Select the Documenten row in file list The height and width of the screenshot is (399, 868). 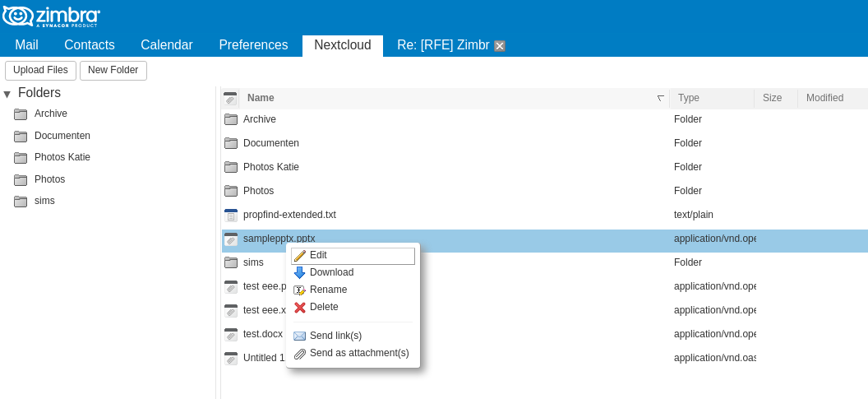pos(545,143)
